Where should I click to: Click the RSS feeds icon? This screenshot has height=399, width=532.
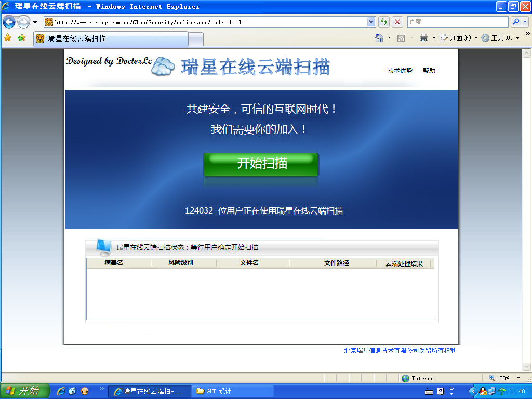401,38
